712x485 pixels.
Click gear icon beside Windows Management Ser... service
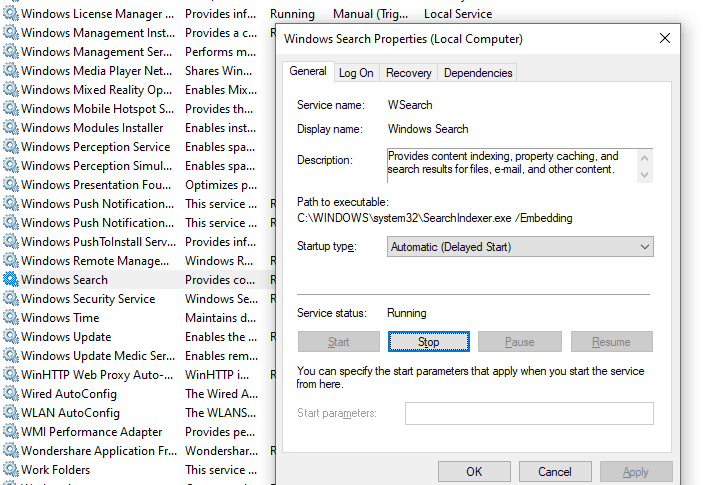tap(11, 52)
